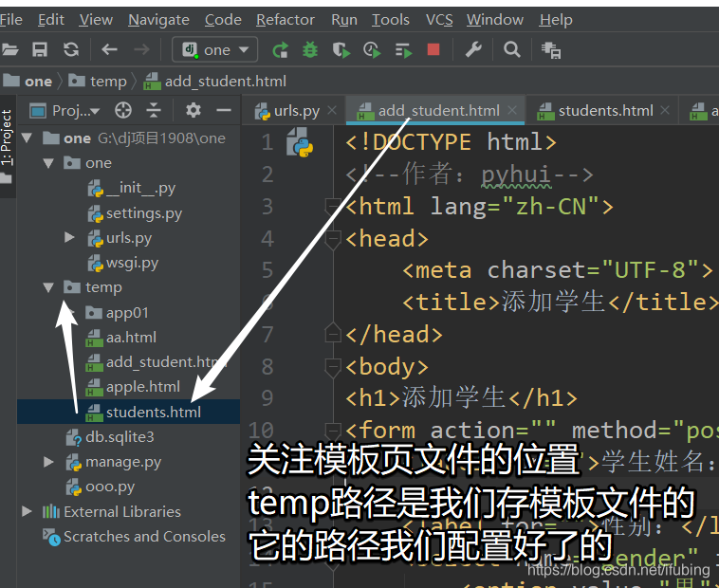
Task: Close the add_student.html tab
Action: tap(512, 110)
